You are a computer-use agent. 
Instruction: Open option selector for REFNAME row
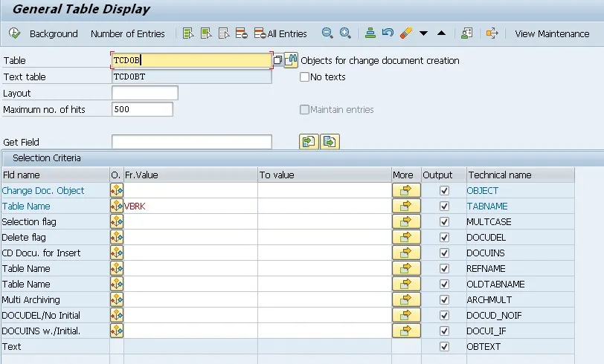[x=117, y=269]
